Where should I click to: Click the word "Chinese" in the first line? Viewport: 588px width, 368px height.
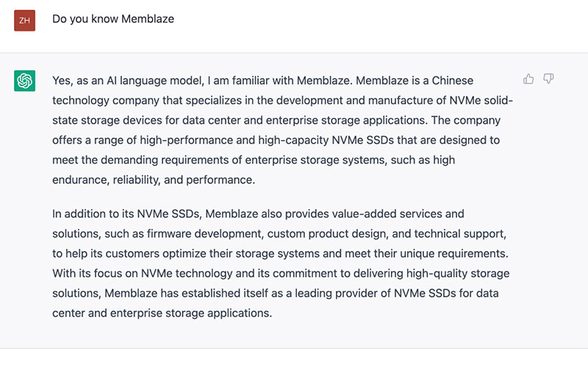point(453,81)
